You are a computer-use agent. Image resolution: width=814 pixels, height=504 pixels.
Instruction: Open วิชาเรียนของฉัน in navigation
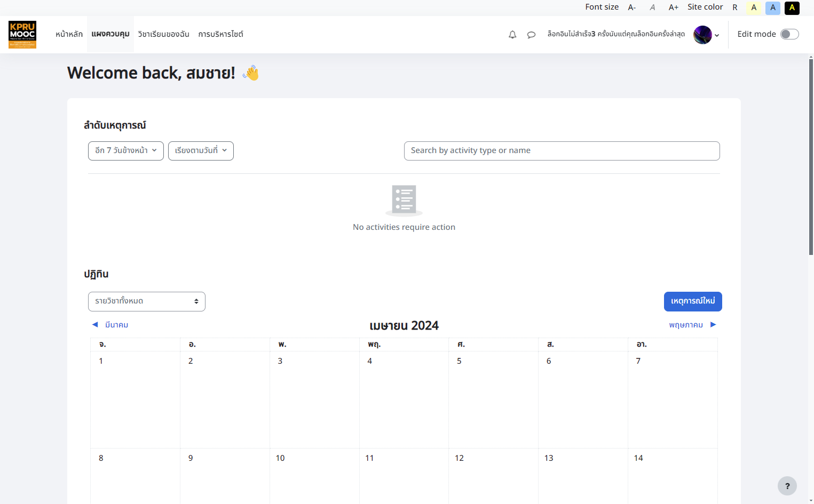[163, 34]
